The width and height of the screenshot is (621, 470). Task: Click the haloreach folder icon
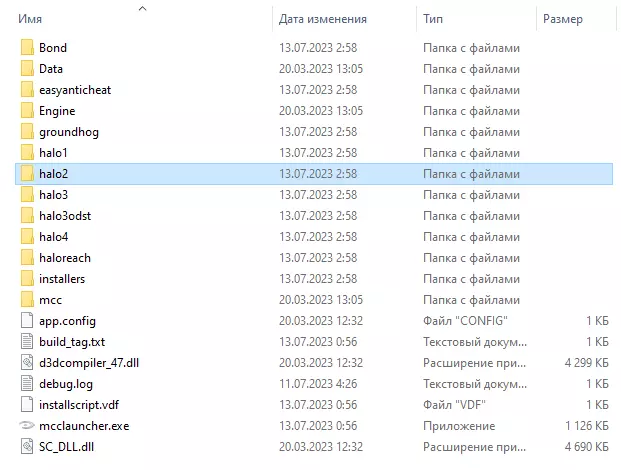coord(27,257)
